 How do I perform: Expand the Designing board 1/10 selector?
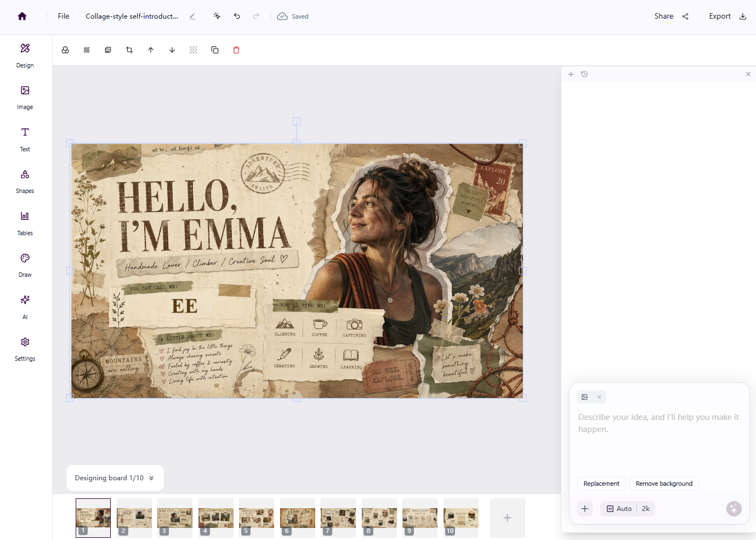115,478
